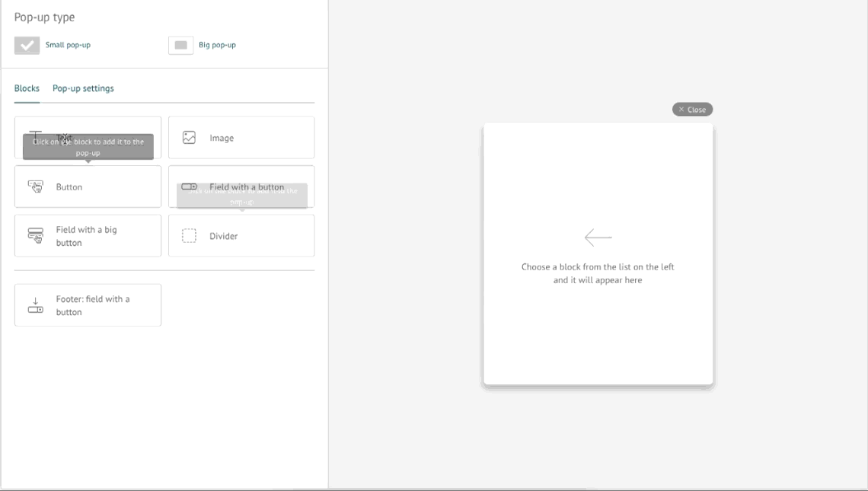This screenshot has width=868, height=491.
Task: Select the Field with a big button icon
Action: click(x=35, y=235)
